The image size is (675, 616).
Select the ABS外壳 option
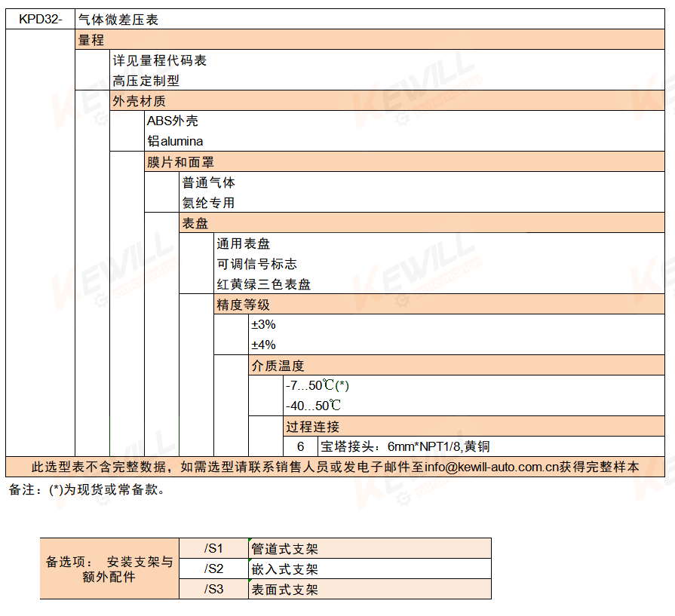pos(405,121)
